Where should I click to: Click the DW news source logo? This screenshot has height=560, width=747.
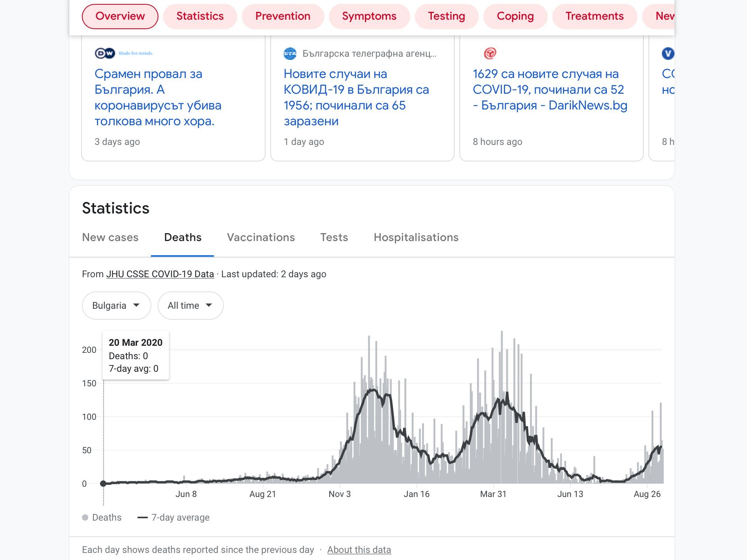point(105,53)
